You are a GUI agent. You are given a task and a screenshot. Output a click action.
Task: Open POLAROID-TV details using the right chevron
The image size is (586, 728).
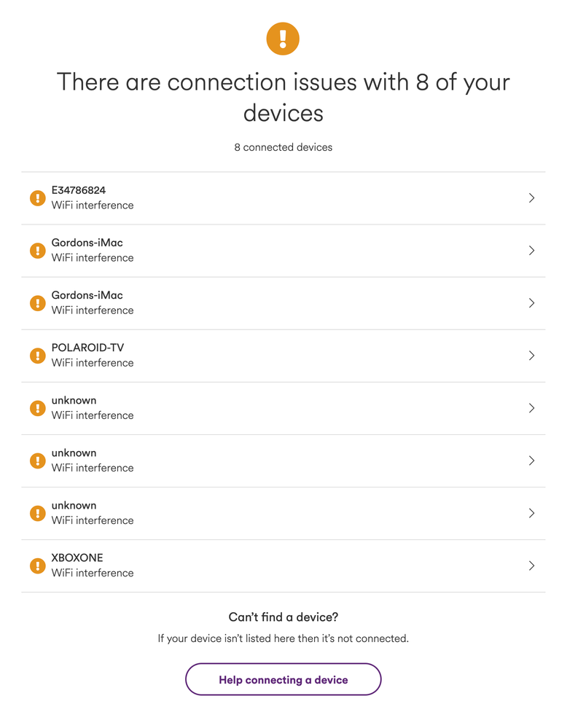[531, 356]
